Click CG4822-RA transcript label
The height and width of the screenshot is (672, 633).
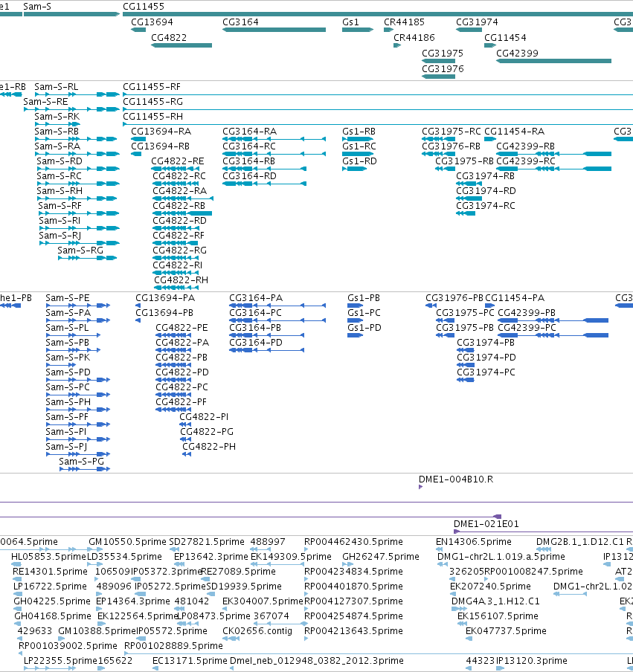pyautogui.click(x=180, y=191)
